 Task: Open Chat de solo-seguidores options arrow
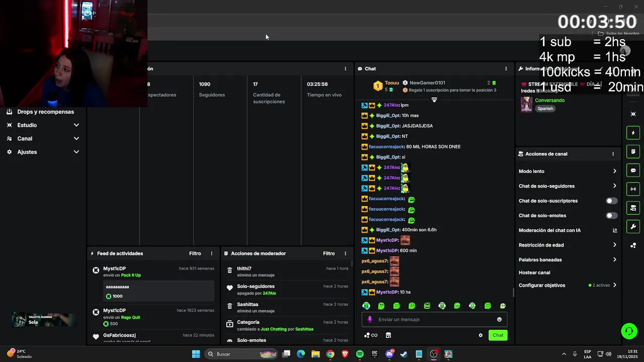[614, 186]
